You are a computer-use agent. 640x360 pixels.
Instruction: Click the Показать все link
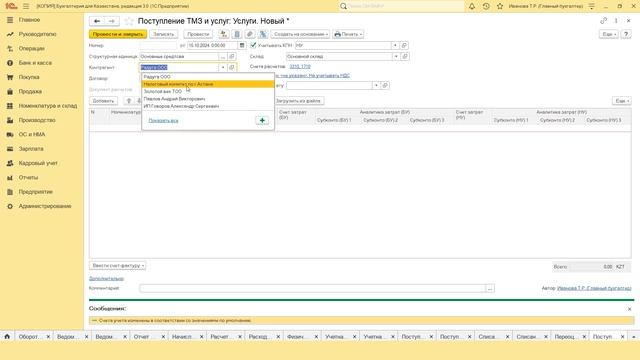[163, 121]
